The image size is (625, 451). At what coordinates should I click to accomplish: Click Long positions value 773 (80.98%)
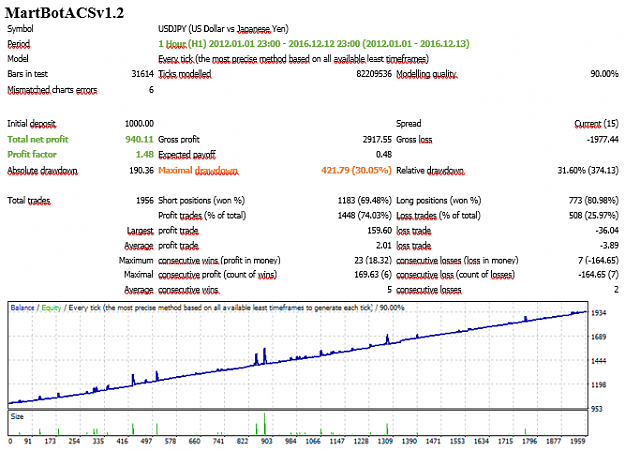[x=594, y=200]
